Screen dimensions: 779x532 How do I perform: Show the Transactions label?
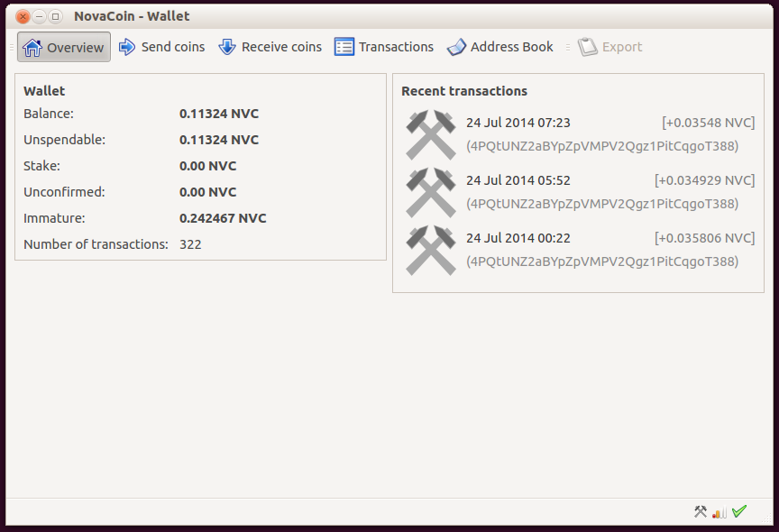[396, 47]
